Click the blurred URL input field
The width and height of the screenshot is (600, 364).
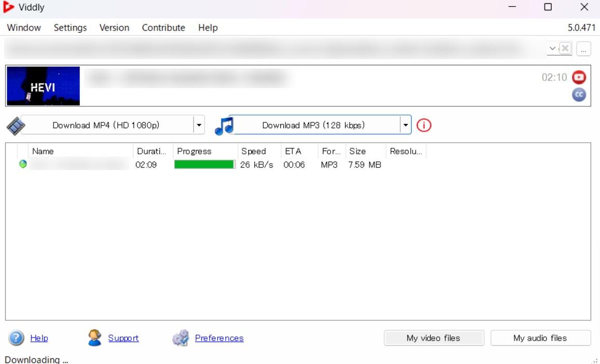pos(276,49)
